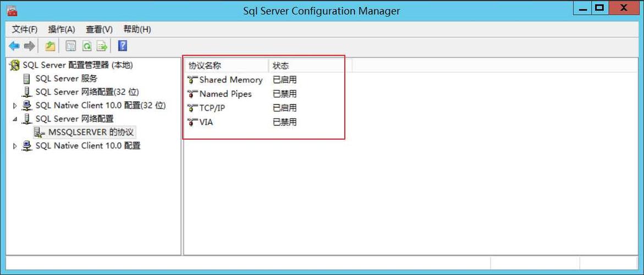Click the Refresh toolbar icon
The image size is (644, 275).
(x=87, y=46)
